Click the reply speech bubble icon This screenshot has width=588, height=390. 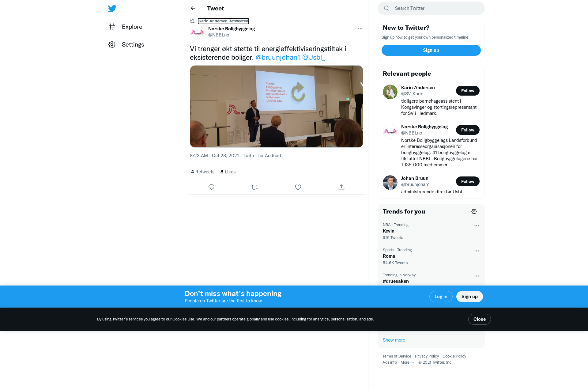pos(211,187)
